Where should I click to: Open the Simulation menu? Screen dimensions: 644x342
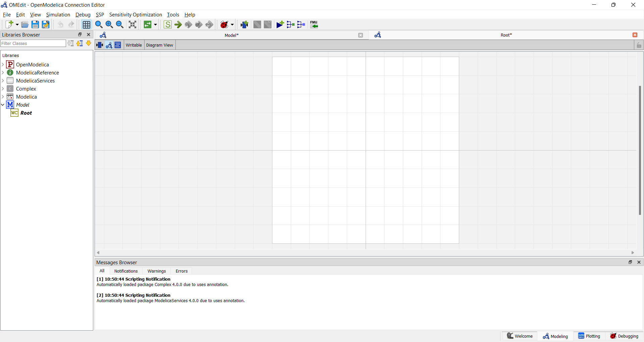click(x=58, y=15)
